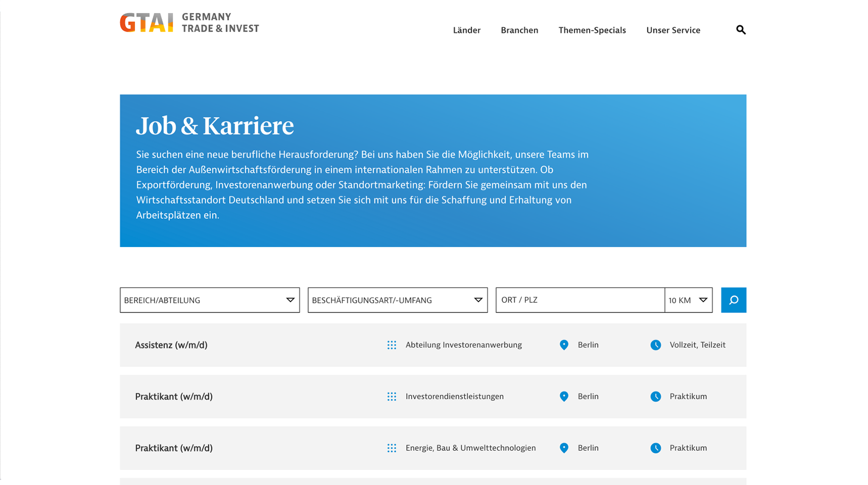Viewport: 868px width, 485px height.
Task: Click department grid icon for Assistenz job
Action: (392, 345)
